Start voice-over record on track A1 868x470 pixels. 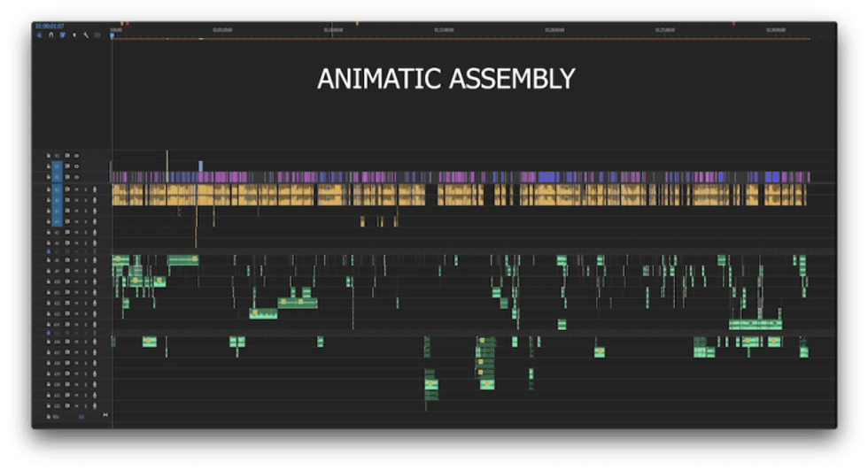tap(95, 189)
